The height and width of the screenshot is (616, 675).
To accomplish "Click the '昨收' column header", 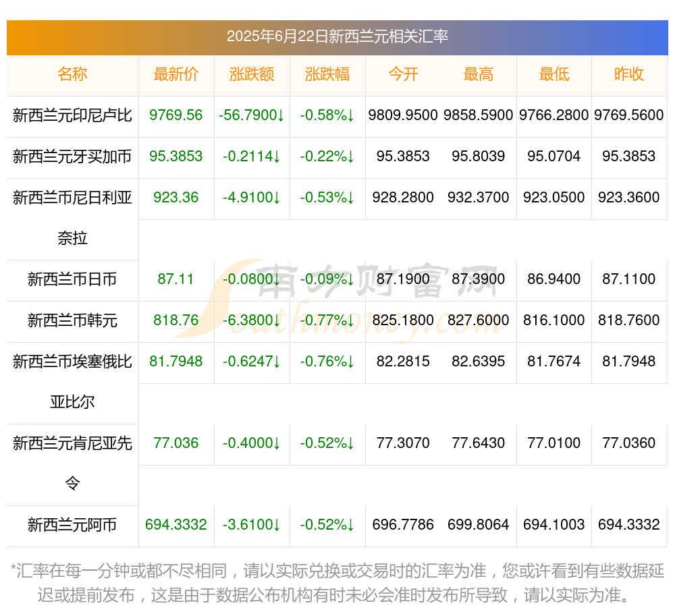I will click(629, 74).
